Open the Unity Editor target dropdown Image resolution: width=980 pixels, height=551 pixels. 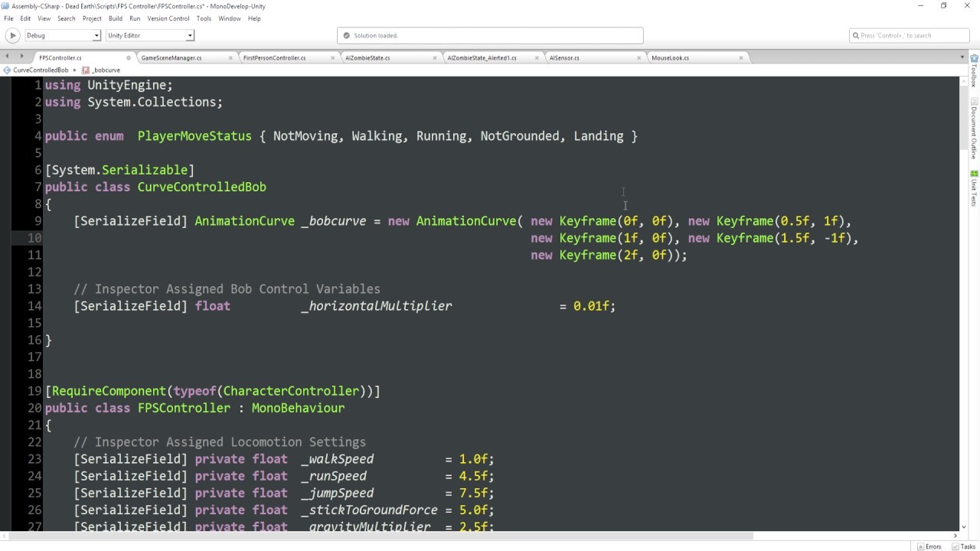point(149,35)
